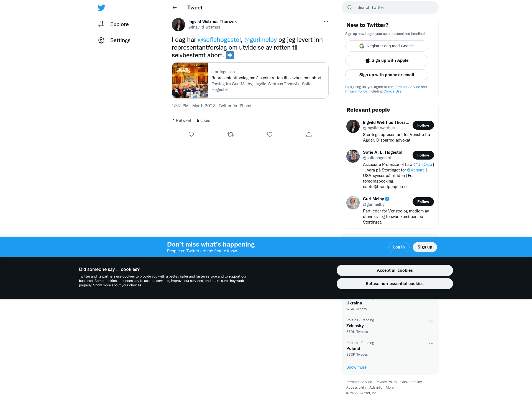Follow Sofie A. E. Høgestøl

423,155
